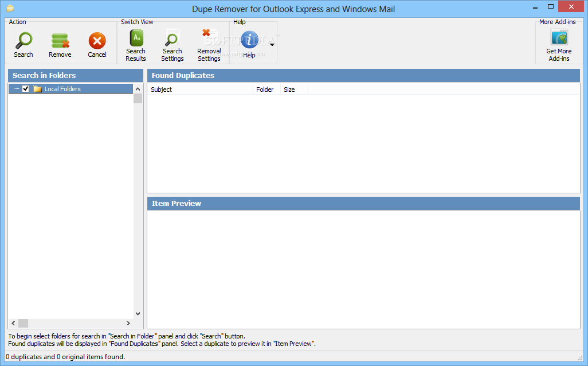This screenshot has width=588, height=366.
Task: Open the Help information icon
Action: [249, 40]
